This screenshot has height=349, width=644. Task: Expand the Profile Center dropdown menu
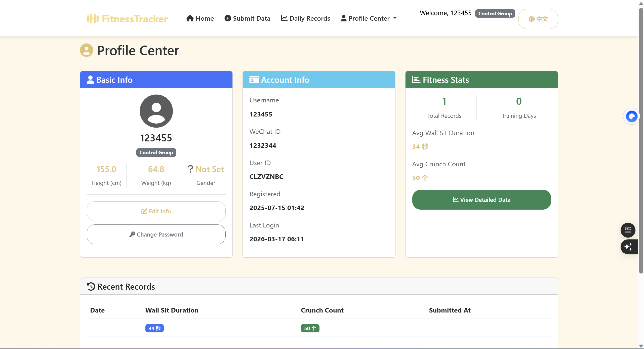pyautogui.click(x=369, y=18)
